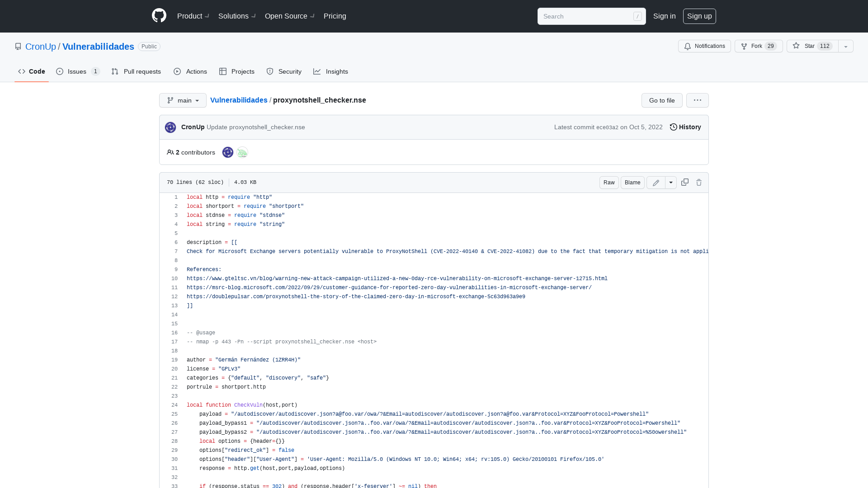Click the Go to file button
The height and width of the screenshot is (488, 868).
(661, 100)
